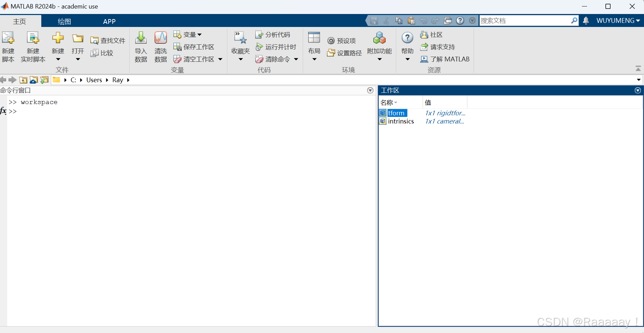The height and width of the screenshot is (333, 644).
Task: Click the switch windows icon in quick toolbar
Action: click(x=448, y=20)
